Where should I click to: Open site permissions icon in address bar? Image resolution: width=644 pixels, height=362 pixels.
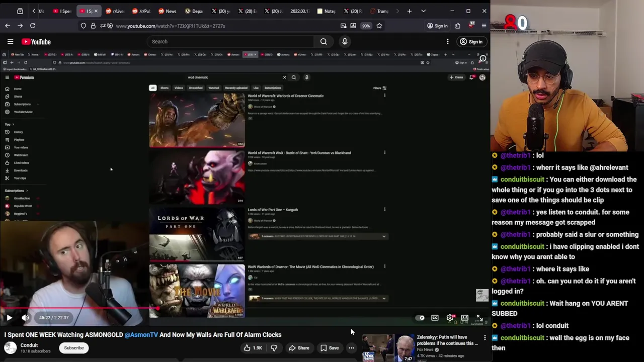pos(103,26)
